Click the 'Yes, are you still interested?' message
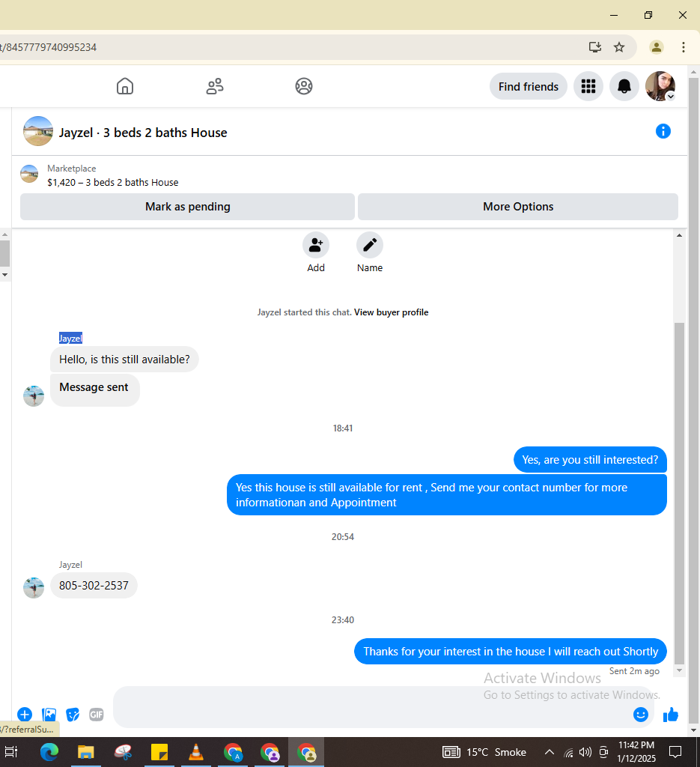The image size is (700, 767). point(590,460)
